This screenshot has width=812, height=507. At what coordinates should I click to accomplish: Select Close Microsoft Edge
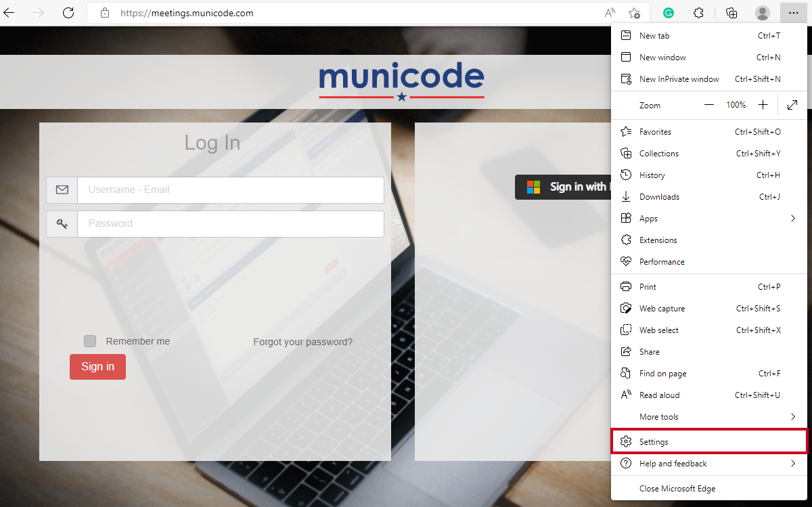coord(708,489)
